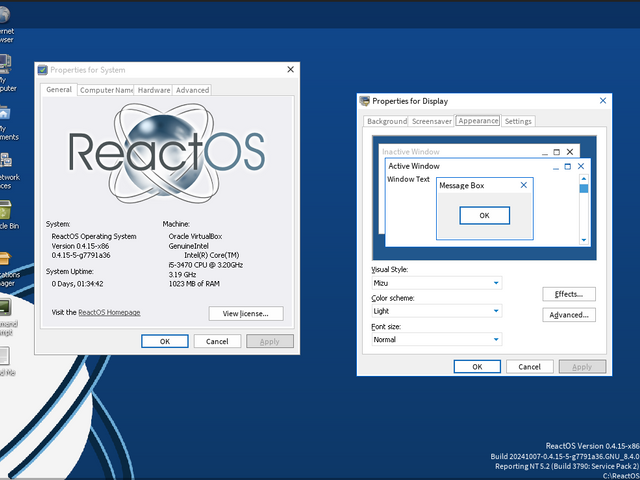The image size is (640, 480).
Task: Click the "i5-3470 CPU @ 3.20GHz" text
Action: [x=206, y=265]
